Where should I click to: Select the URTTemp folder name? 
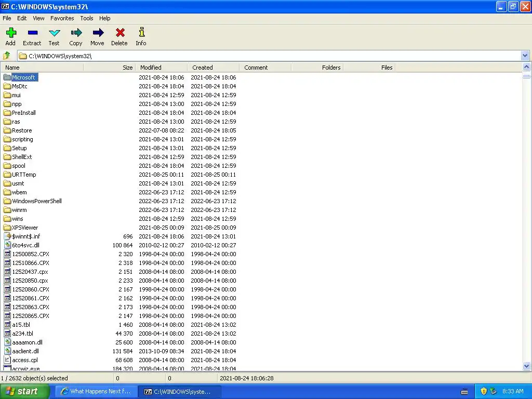[x=24, y=175]
